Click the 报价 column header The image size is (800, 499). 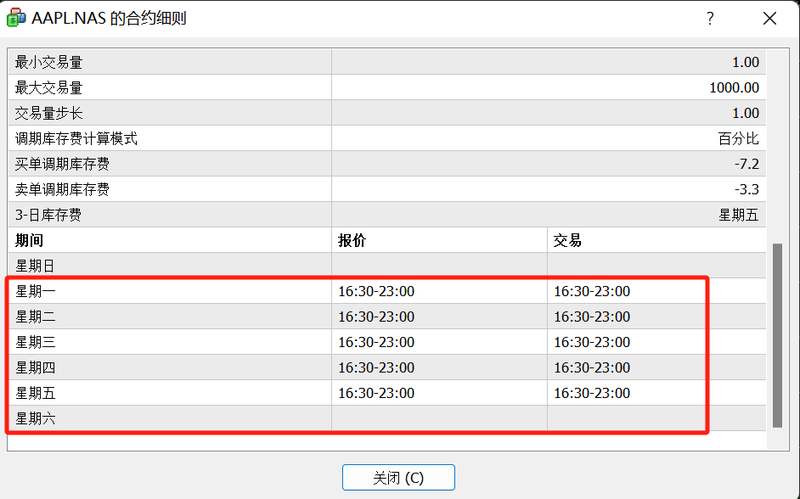coord(352,240)
